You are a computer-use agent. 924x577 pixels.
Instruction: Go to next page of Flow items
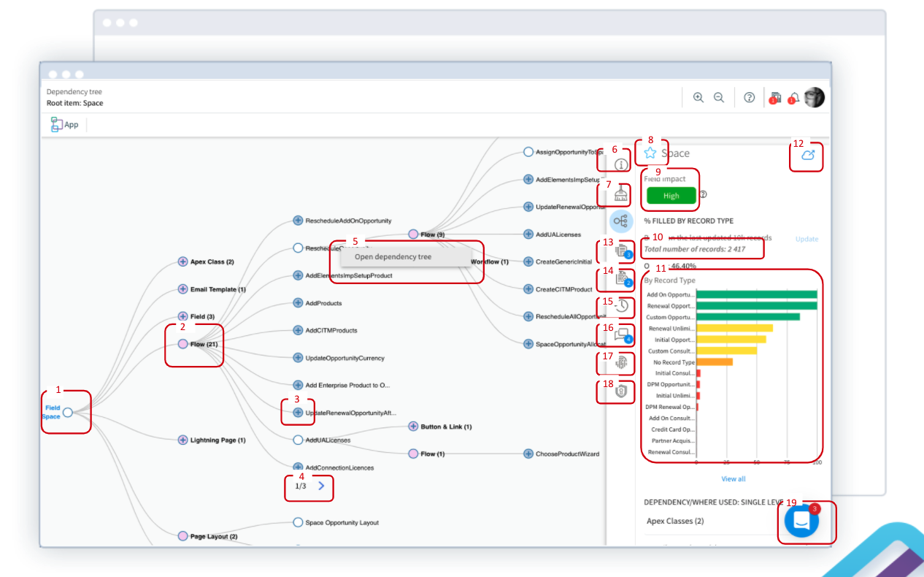tap(321, 486)
